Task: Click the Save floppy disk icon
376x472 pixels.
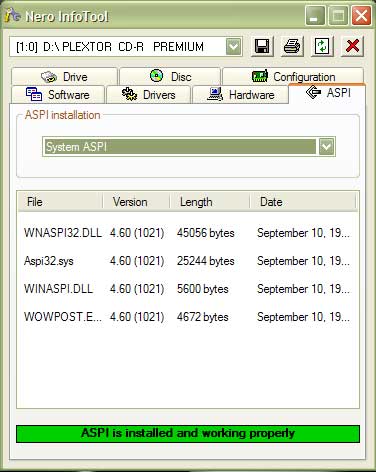Action: click(262, 46)
